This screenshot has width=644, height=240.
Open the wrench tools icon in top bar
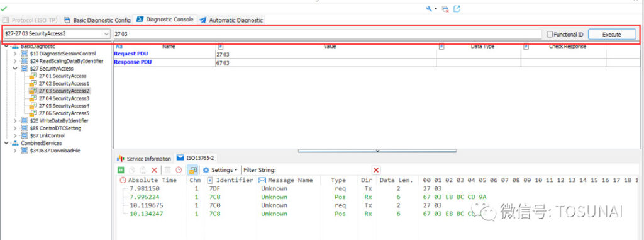click(x=429, y=9)
